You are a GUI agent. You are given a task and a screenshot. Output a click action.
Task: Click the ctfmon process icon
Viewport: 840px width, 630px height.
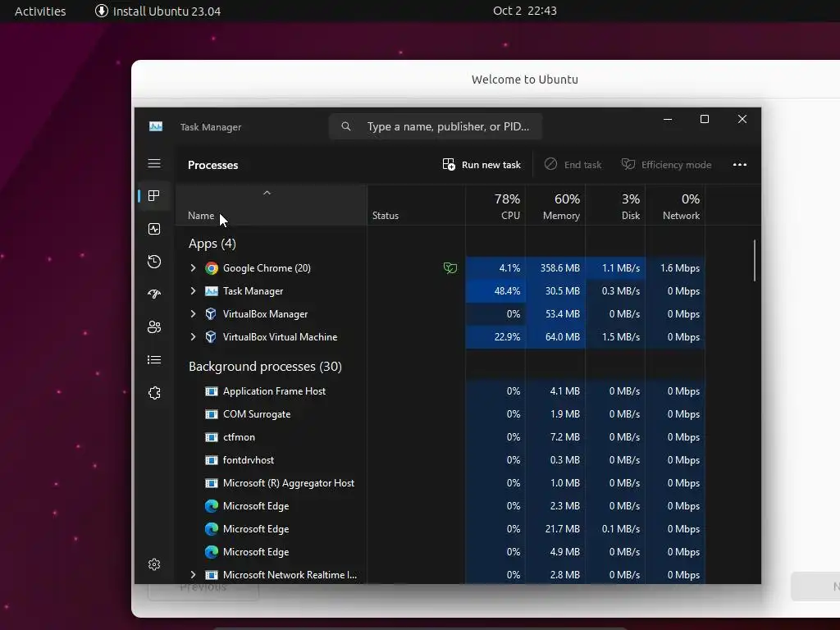click(x=212, y=437)
